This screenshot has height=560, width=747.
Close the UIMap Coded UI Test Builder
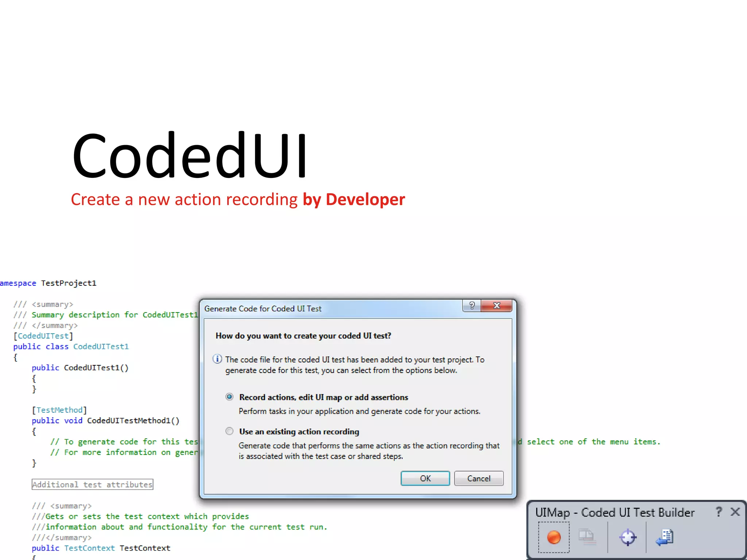pyautogui.click(x=735, y=512)
